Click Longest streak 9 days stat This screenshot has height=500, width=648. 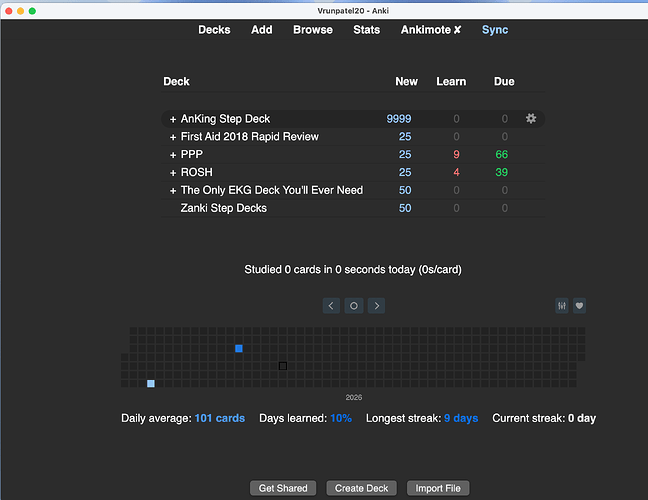[422, 418]
